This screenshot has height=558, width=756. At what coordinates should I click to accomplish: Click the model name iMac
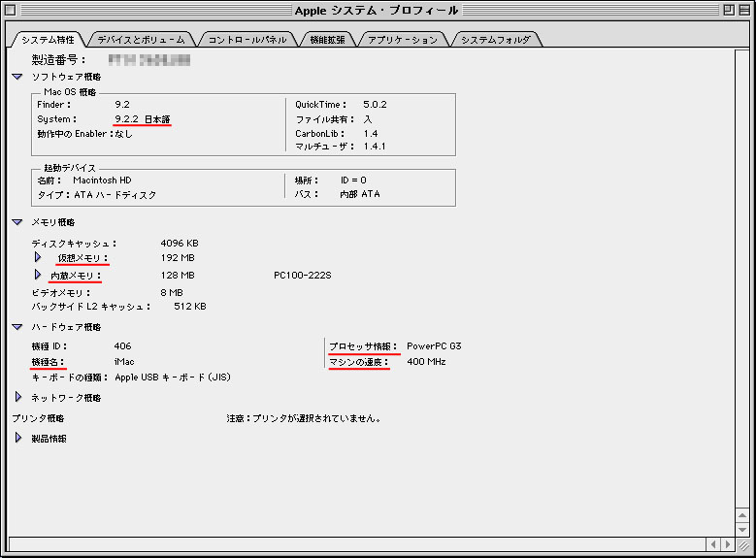(124, 362)
